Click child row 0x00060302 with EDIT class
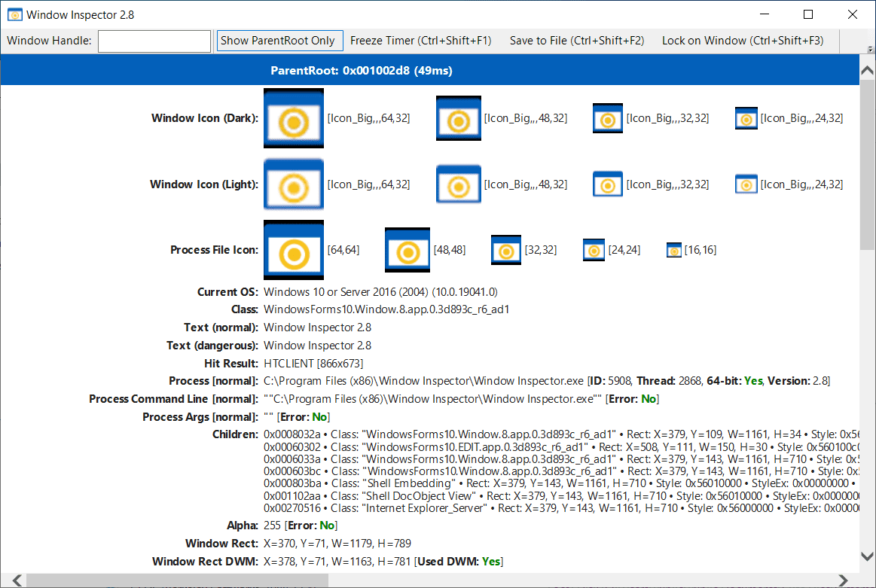 click(561, 446)
